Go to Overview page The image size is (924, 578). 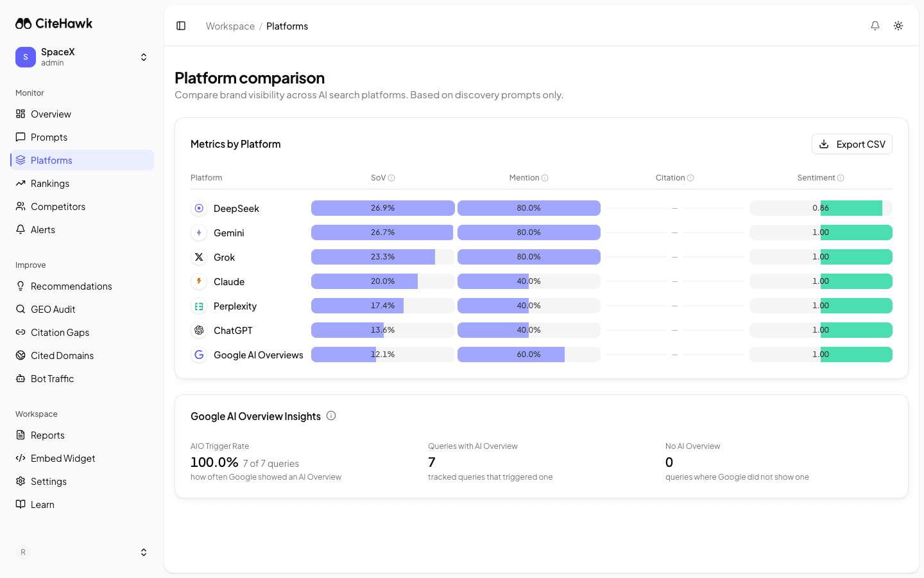[x=82, y=114]
